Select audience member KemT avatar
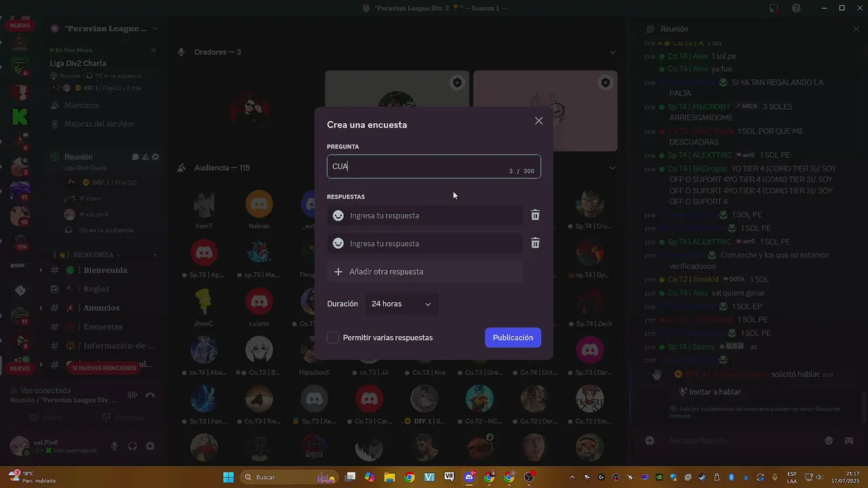The height and width of the screenshot is (488, 868). click(x=204, y=204)
